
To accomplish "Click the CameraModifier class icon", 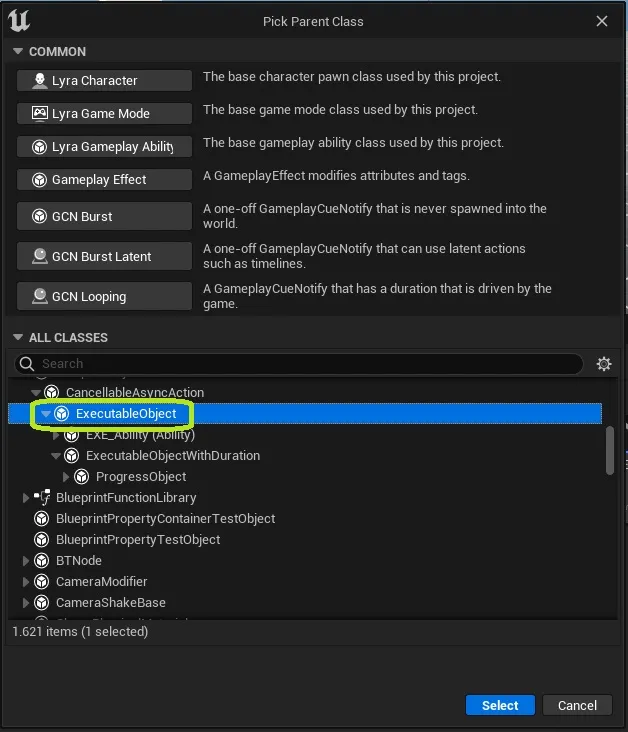I will pyautogui.click(x=42, y=582).
